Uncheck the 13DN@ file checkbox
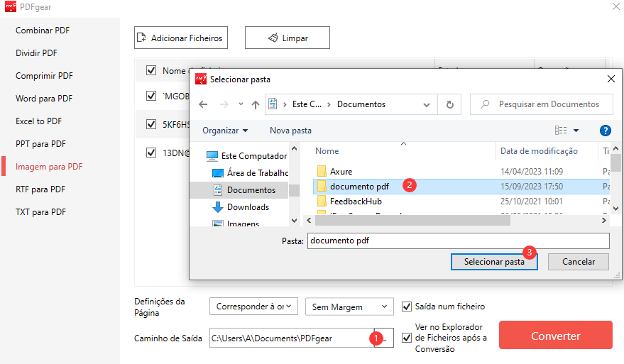 click(150, 153)
